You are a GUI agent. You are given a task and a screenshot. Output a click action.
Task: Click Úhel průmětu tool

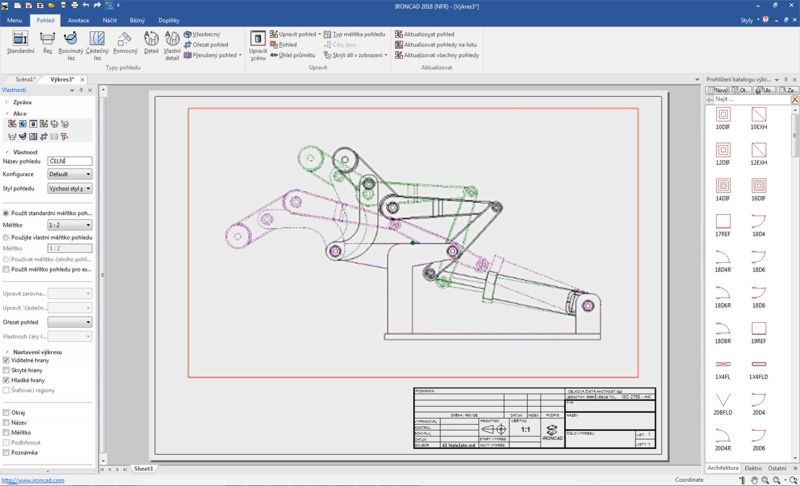click(x=292, y=55)
